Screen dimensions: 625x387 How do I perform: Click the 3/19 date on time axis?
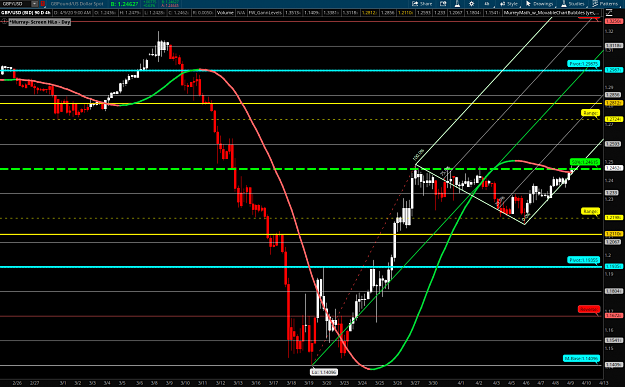[309, 383]
